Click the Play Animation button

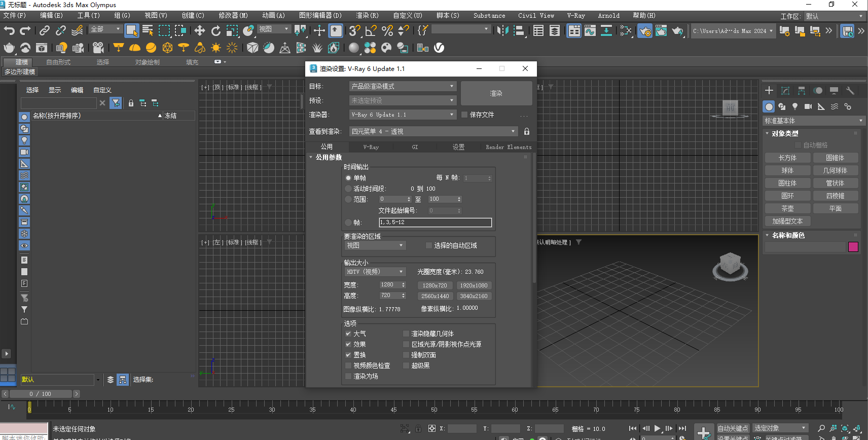[x=658, y=428]
